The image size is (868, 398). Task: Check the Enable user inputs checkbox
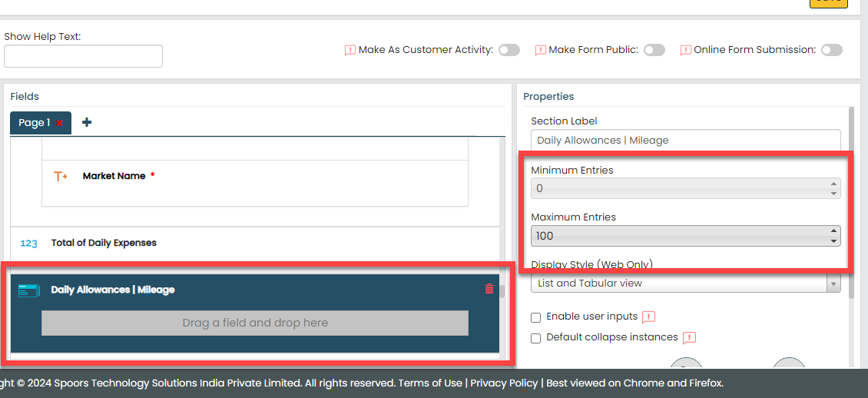coord(536,317)
